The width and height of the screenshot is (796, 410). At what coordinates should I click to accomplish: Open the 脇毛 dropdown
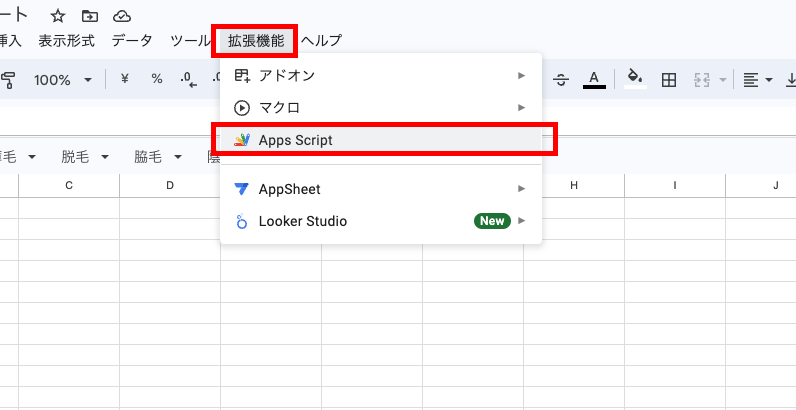158,157
